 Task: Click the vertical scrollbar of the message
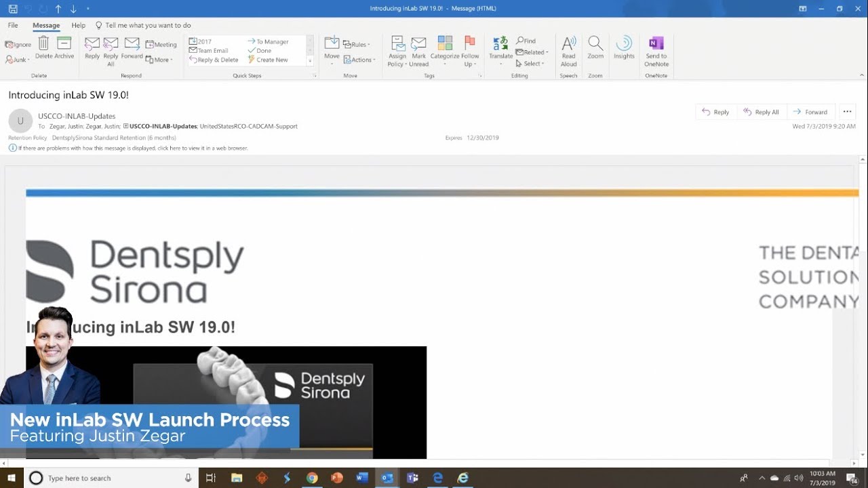863,308
